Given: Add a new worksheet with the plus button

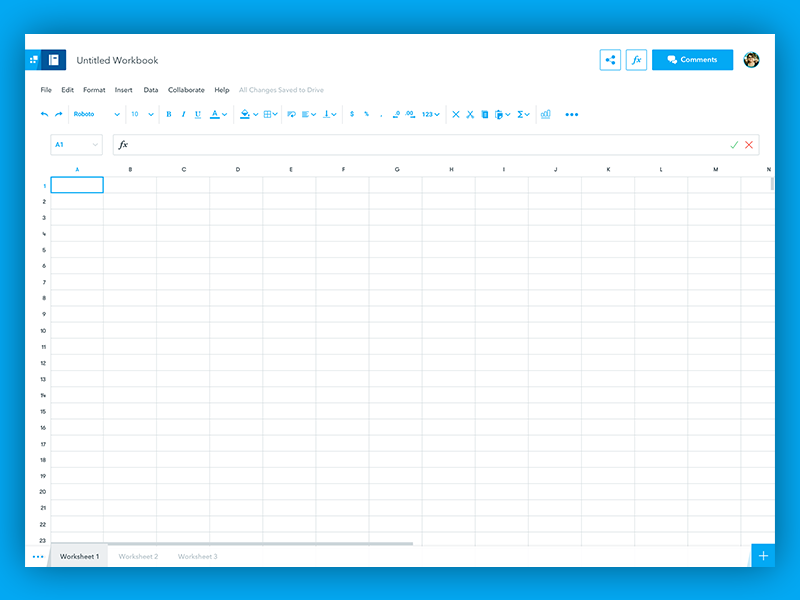Looking at the screenshot, I should (763, 555).
